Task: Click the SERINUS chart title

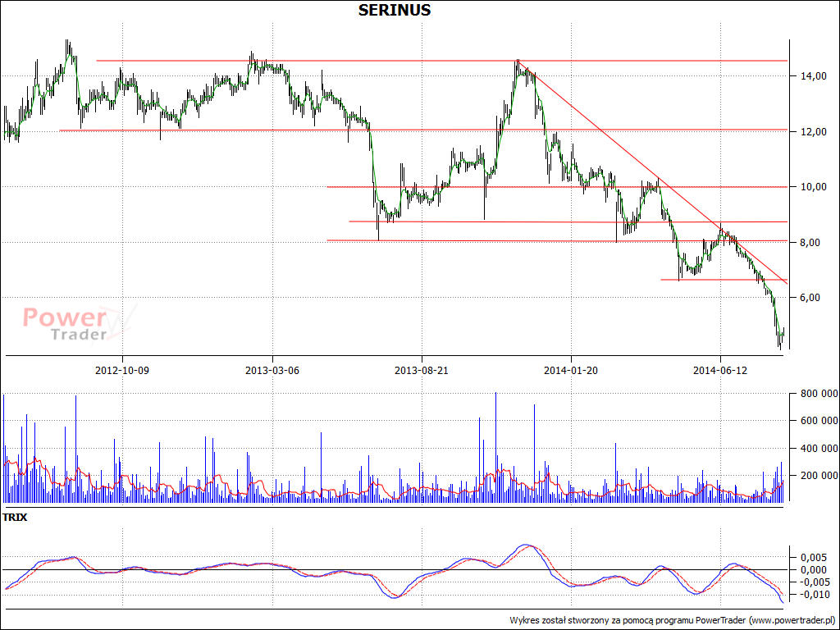Action: (395, 10)
